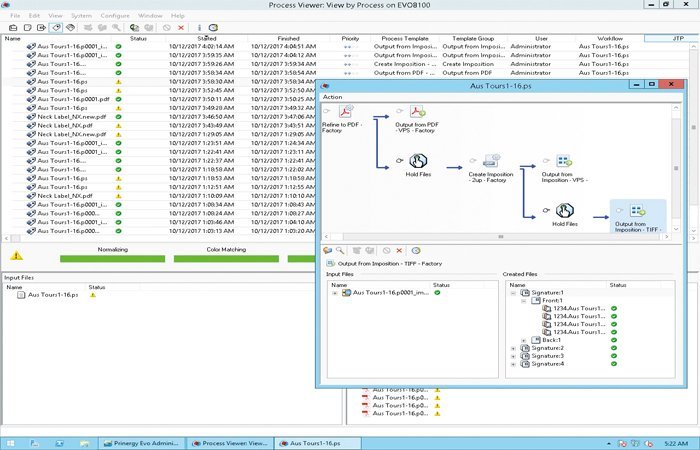The width and height of the screenshot is (700, 450).
Task: Click the Process Template column header
Action: coord(405,38)
